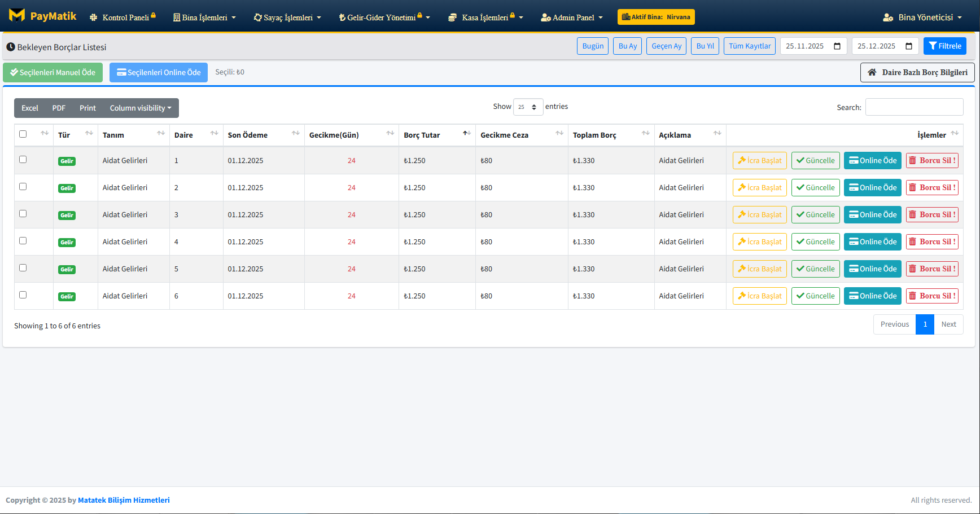The width and height of the screenshot is (980, 514).
Task: Open the Bina Yöneticisi user dropdown
Action: [922, 17]
